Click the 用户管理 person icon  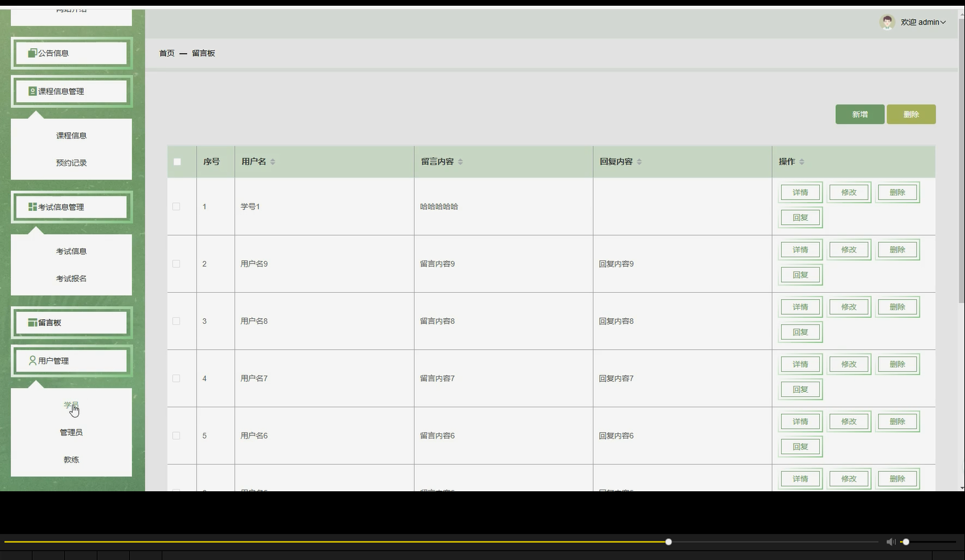[x=32, y=360]
